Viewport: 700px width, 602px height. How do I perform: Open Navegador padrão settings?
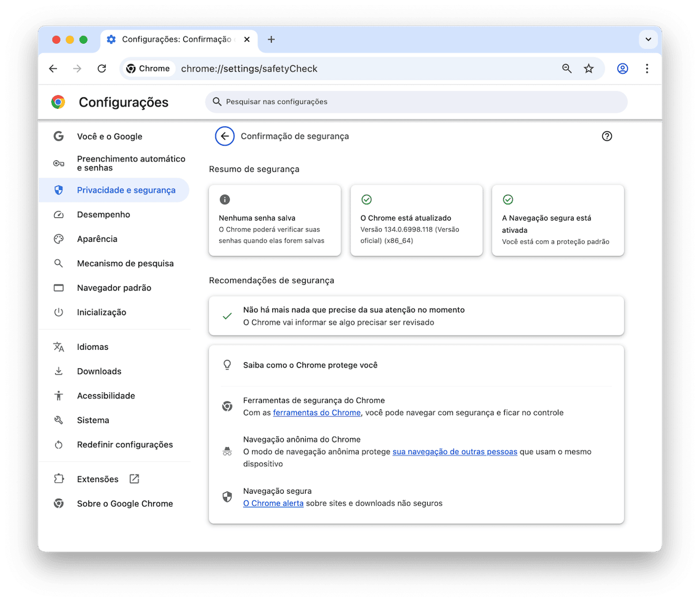[114, 288]
